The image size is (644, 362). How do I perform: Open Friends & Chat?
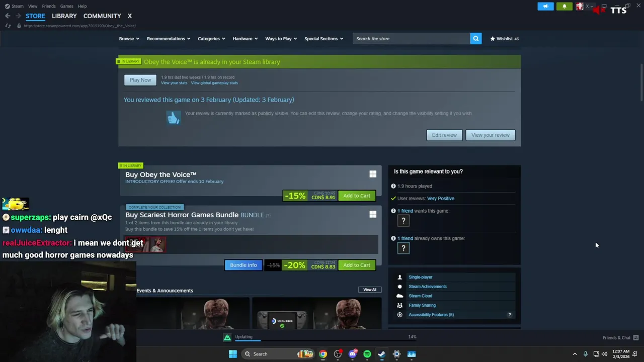coord(620,338)
